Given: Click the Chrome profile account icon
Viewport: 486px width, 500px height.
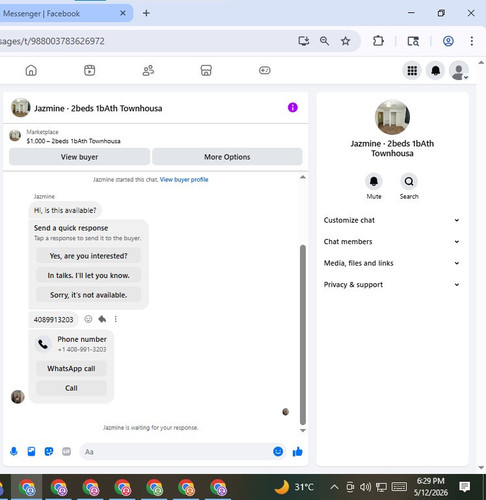Looking at the screenshot, I should [x=448, y=41].
